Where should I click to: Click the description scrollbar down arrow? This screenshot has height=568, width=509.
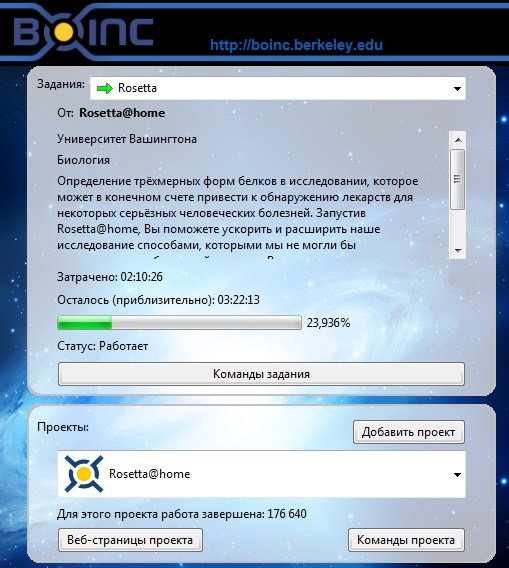[458, 250]
